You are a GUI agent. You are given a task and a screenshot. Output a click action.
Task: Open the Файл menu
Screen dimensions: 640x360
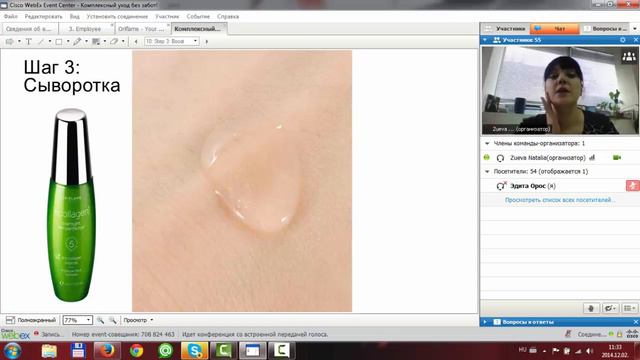[10, 17]
